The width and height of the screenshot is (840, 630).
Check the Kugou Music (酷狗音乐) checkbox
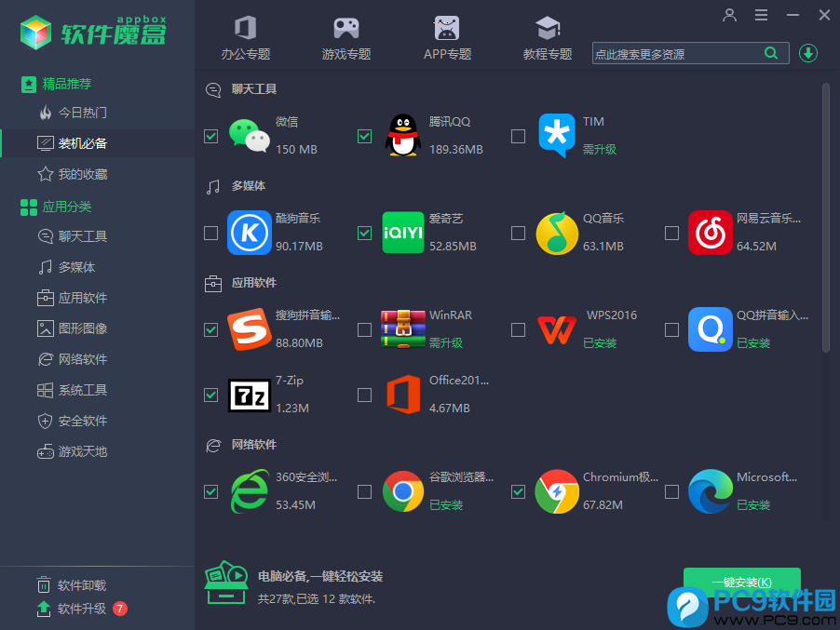(x=211, y=233)
